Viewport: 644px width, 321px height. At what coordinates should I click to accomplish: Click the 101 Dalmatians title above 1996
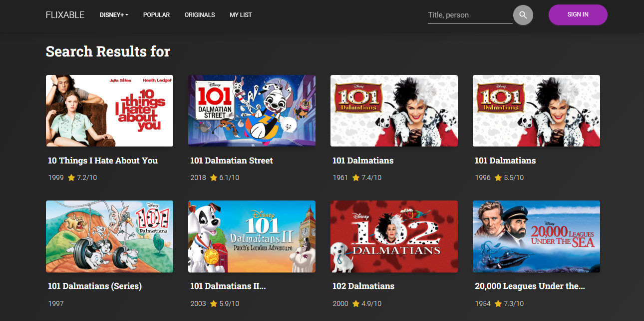[x=505, y=160]
